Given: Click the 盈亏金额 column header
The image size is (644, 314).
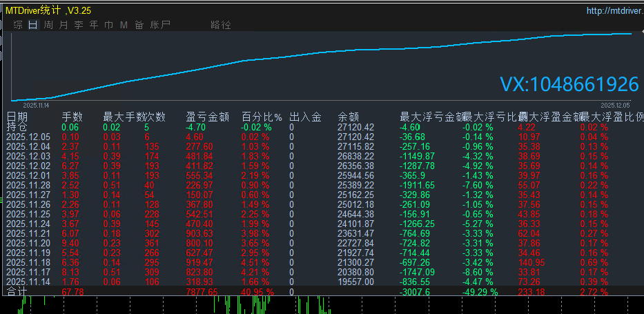Looking at the screenshot, I should (208, 117).
